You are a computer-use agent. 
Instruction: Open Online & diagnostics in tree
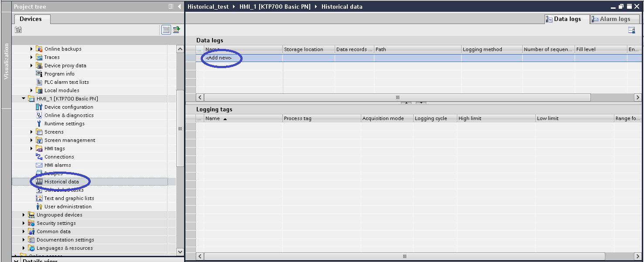click(x=69, y=115)
